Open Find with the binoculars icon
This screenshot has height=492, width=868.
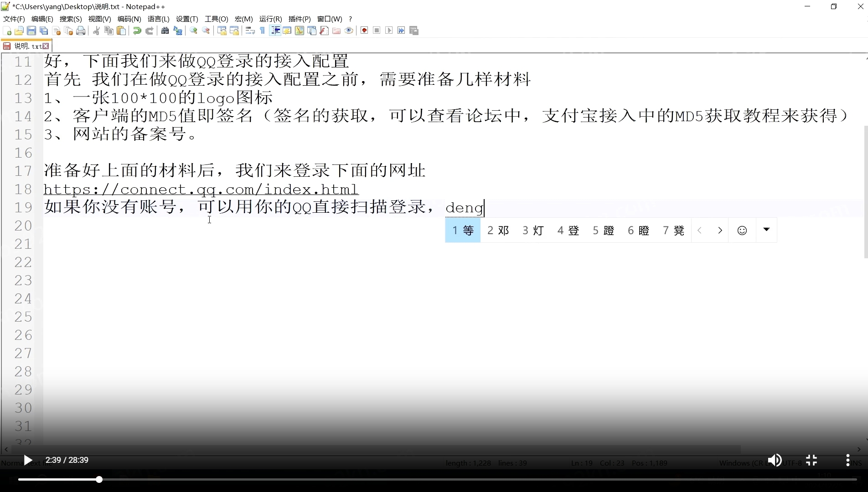click(x=165, y=31)
